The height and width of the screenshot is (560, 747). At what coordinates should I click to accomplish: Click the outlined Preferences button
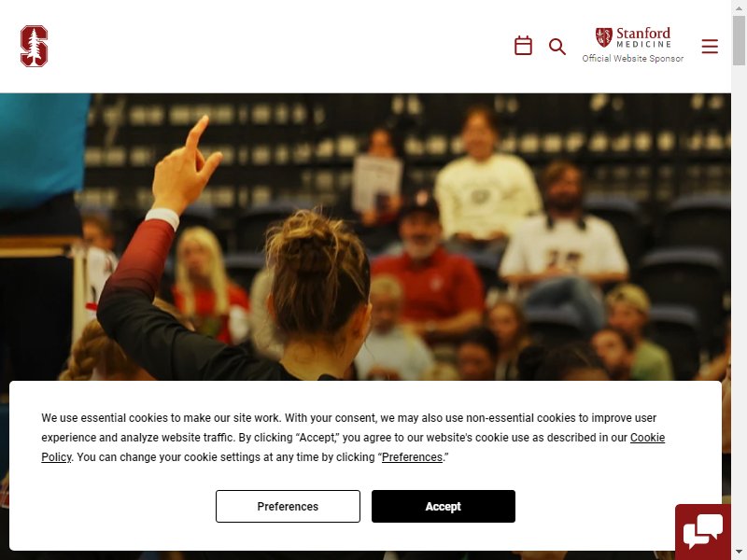tap(288, 506)
